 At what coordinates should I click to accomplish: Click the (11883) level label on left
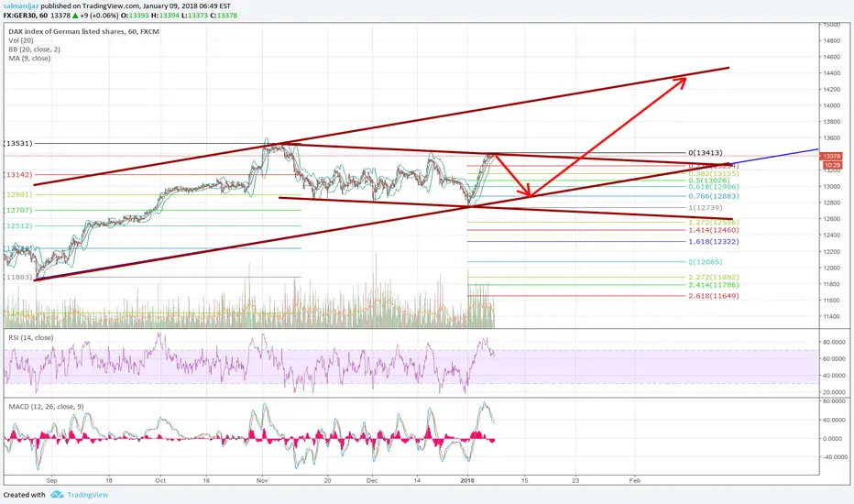click(x=18, y=278)
